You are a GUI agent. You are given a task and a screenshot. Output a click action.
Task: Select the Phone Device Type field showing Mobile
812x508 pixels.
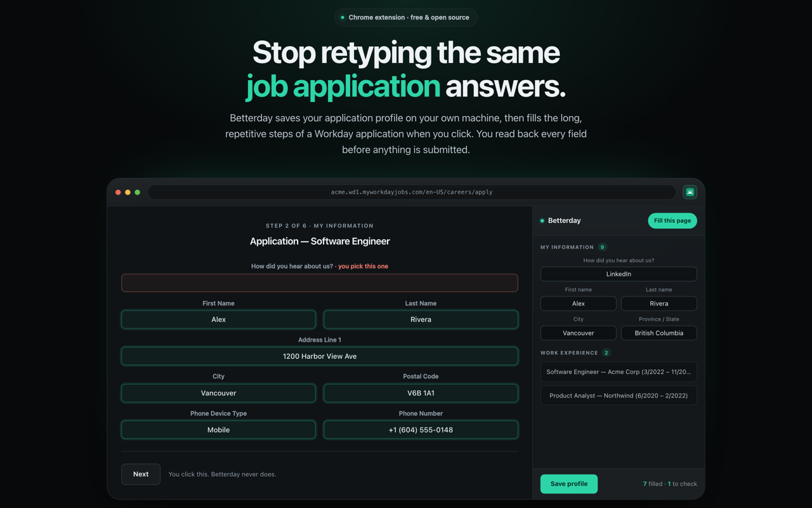pos(218,430)
